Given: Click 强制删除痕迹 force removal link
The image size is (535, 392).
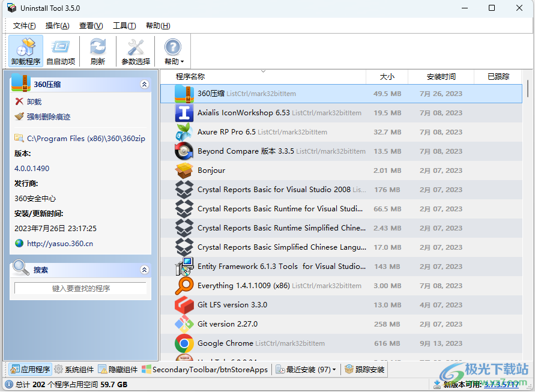Looking at the screenshot, I should [49, 116].
